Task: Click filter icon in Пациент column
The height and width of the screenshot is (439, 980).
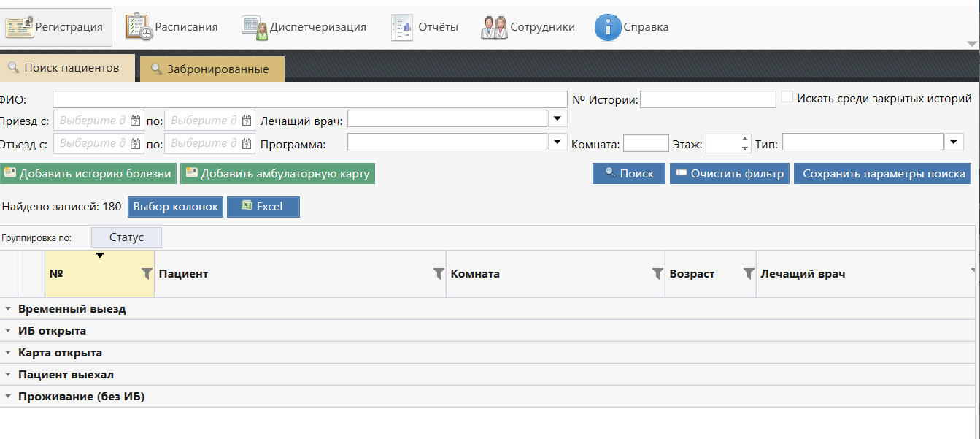Action: [x=438, y=274]
